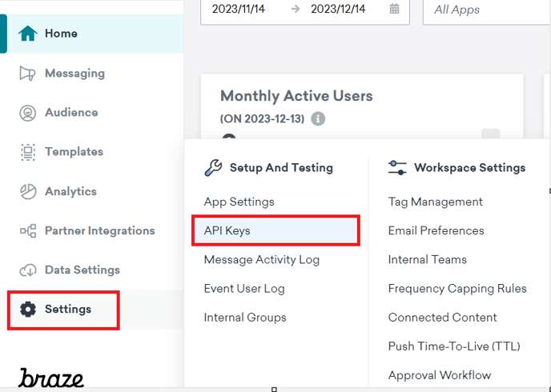The height and width of the screenshot is (392, 551).
Task: Click the Partner Integrations nodes icon
Action: click(x=28, y=231)
